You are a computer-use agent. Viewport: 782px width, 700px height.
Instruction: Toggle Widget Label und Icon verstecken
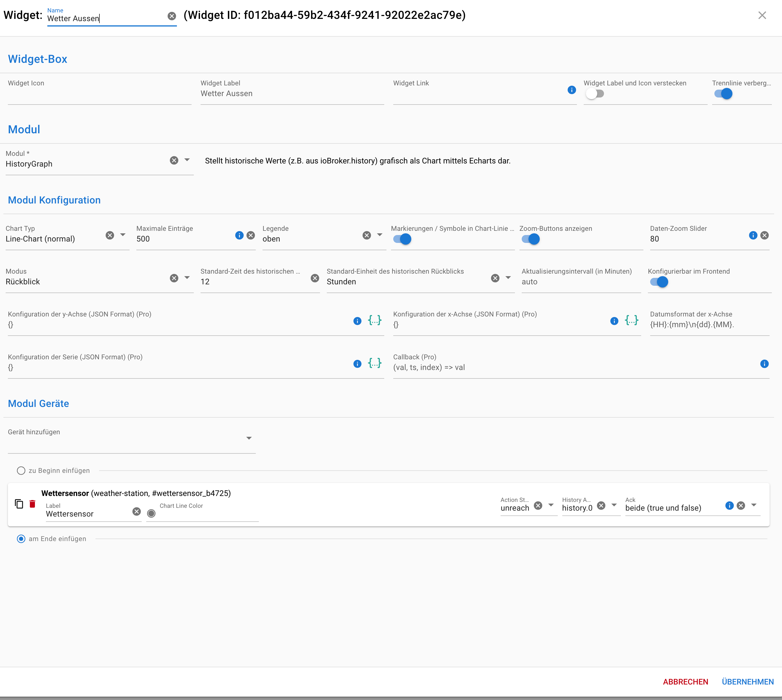[x=595, y=94]
